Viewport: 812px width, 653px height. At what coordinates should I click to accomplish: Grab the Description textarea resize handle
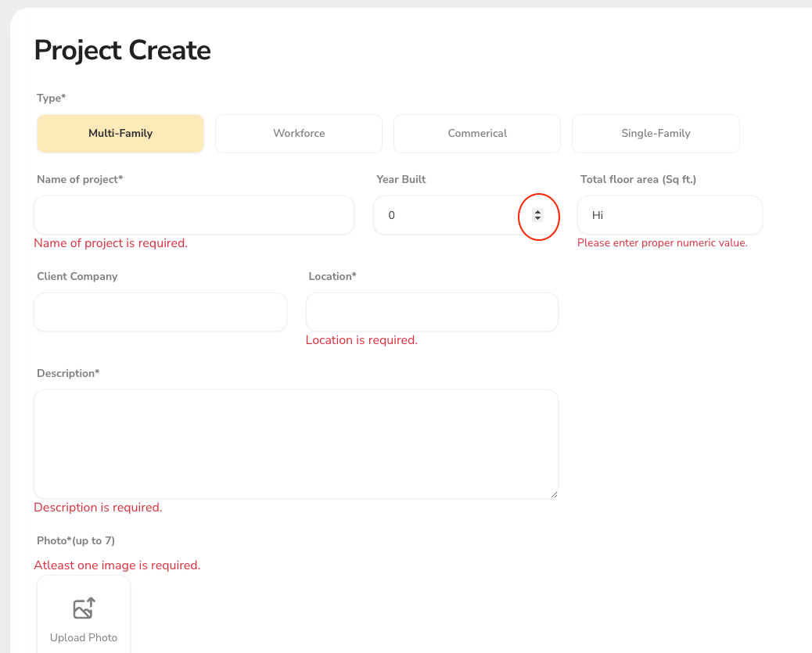pyautogui.click(x=554, y=494)
